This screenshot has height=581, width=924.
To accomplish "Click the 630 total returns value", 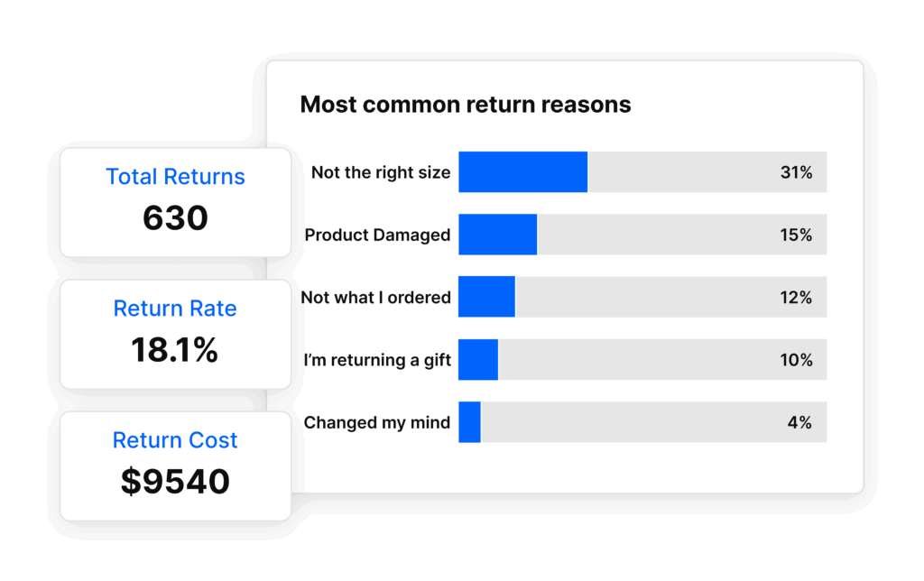I will (175, 218).
